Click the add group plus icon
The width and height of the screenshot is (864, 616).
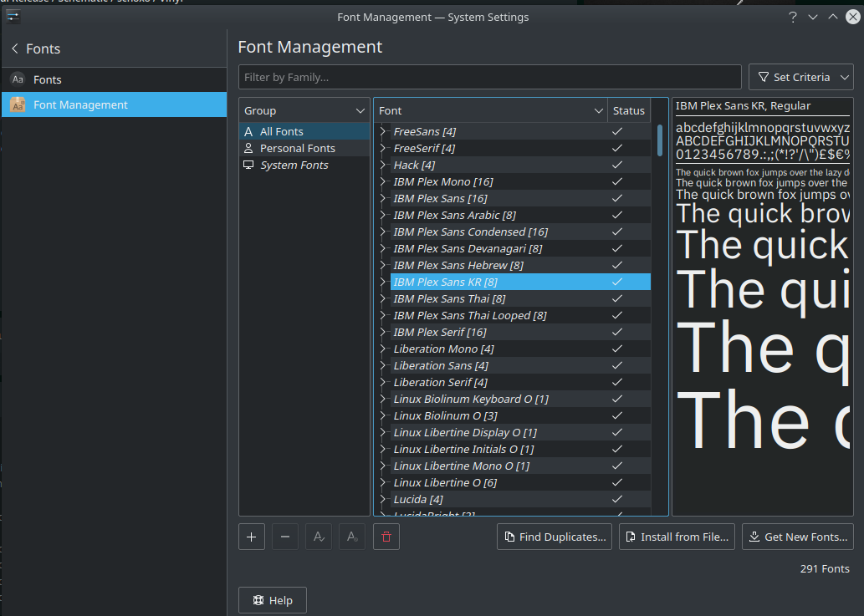click(x=251, y=537)
